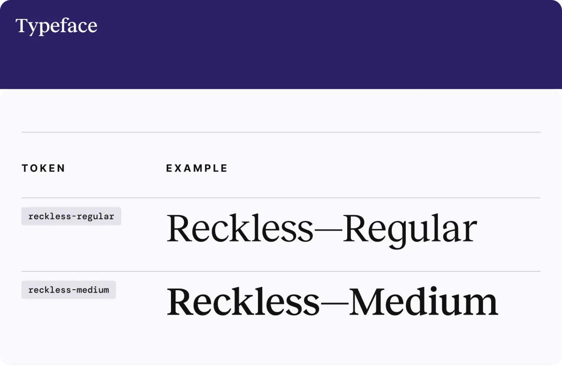This screenshot has width=562, height=392.
Task: Click the divider line below the EXAMPLE header
Action: (281, 198)
